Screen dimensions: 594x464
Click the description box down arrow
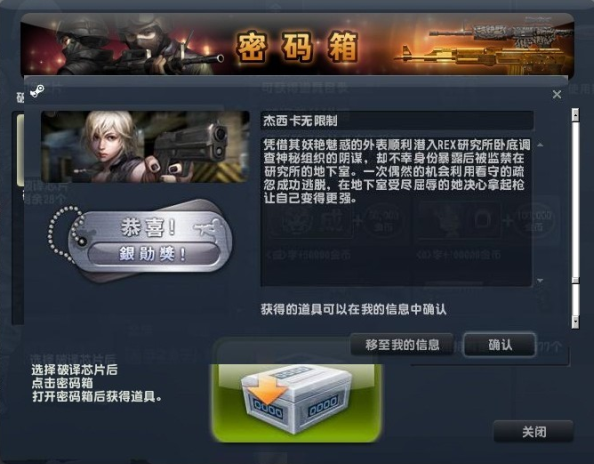540,280
